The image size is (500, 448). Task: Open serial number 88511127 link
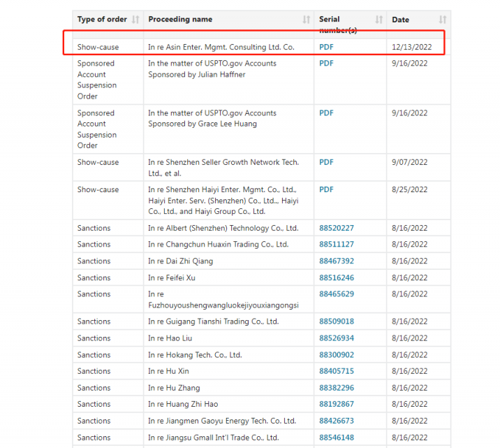click(337, 245)
